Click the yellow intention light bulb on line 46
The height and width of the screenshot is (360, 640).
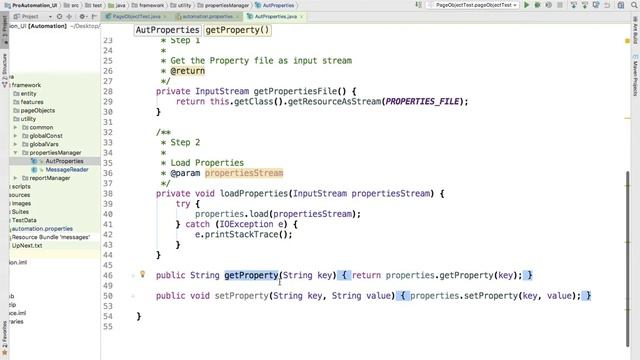tap(142, 274)
